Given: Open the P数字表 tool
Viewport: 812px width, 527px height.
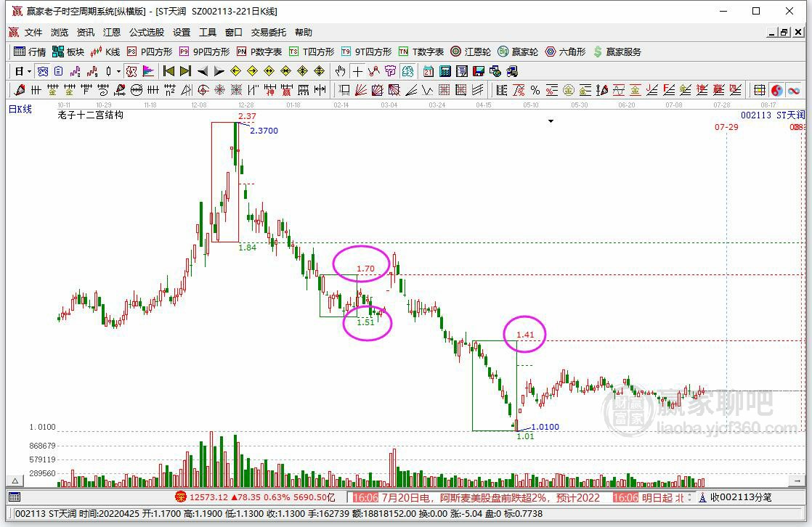Looking at the screenshot, I should point(259,52).
